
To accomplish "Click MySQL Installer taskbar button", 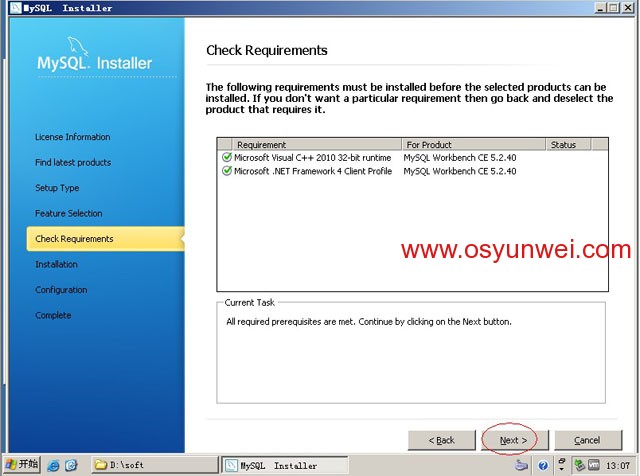I will (285, 465).
